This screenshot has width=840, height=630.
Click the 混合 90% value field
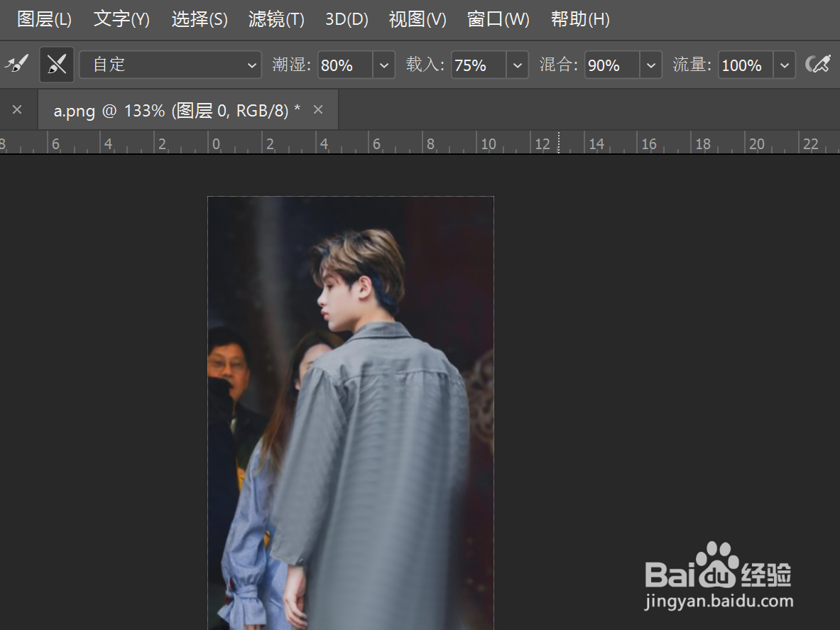(x=612, y=65)
